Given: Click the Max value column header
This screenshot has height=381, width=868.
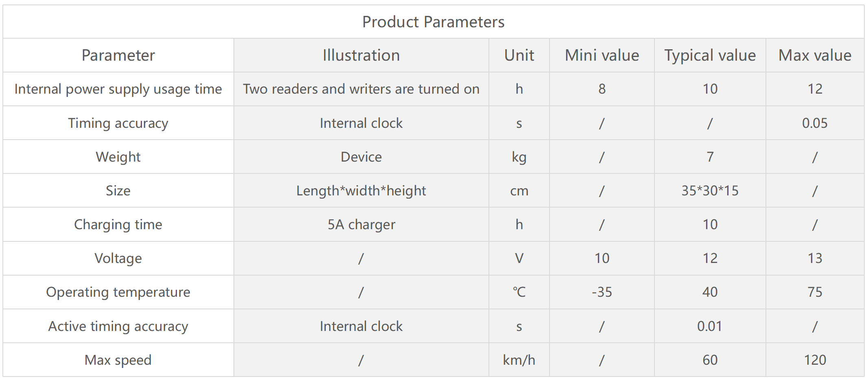Looking at the screenshot, I should tap(815, 55).
